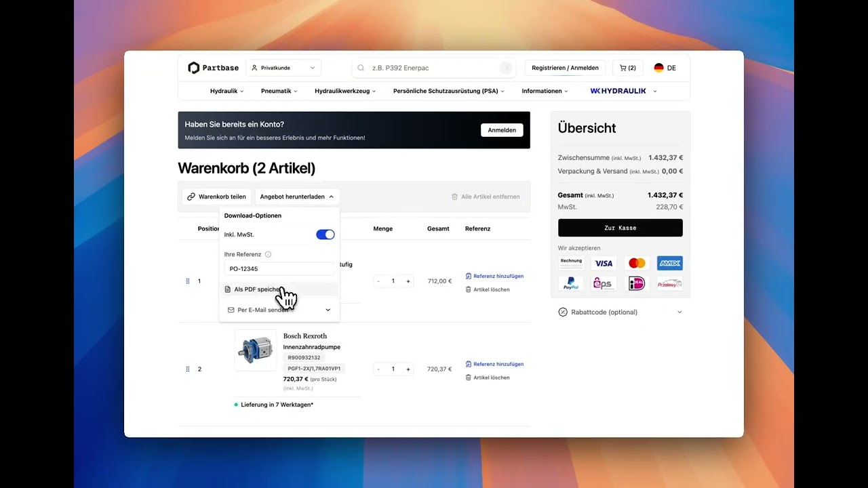Click the Gesamt total 1.432,37 € value
This screenshot has width=868, height=488.
point(665,195)
